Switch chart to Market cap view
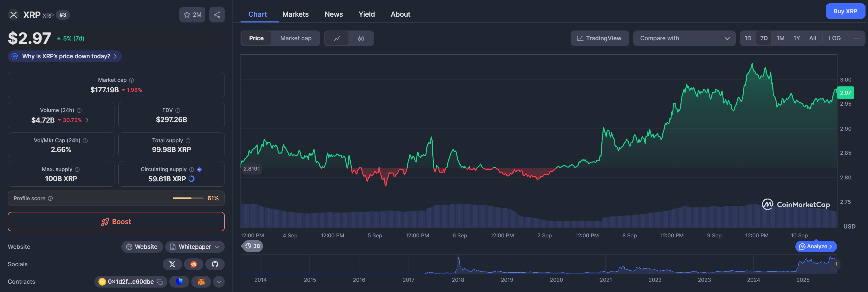The image size is (868, 292). (x=295, y=39)
